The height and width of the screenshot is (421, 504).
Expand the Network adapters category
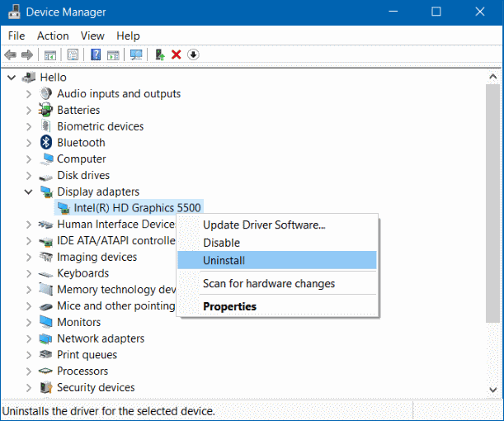(29, 338)
